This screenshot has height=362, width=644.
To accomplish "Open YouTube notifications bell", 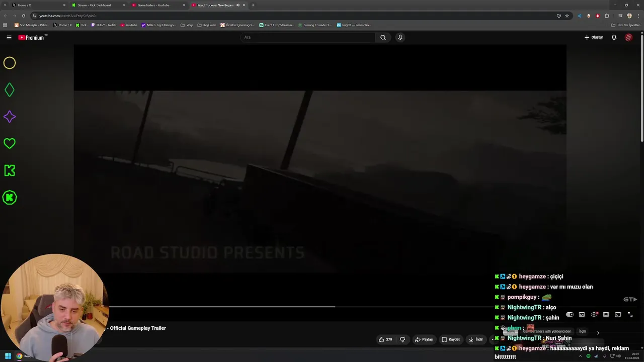I will 614,37.
